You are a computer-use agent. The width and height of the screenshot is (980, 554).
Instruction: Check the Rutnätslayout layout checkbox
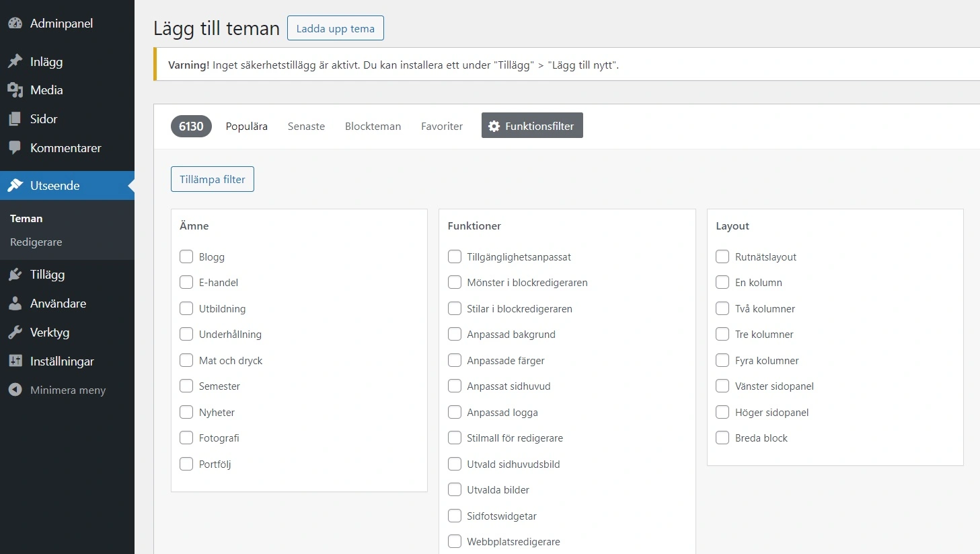click(x=722, y=256)
